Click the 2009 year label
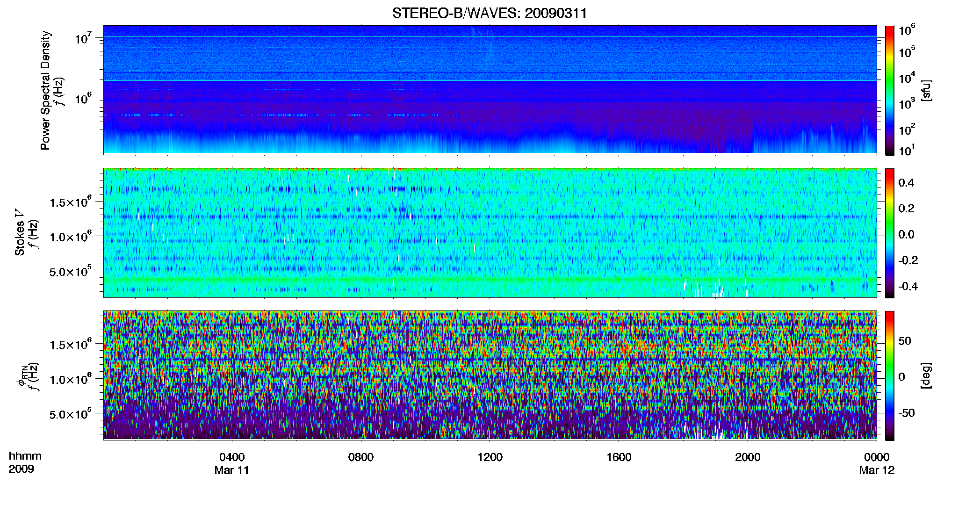 [22, 469]
